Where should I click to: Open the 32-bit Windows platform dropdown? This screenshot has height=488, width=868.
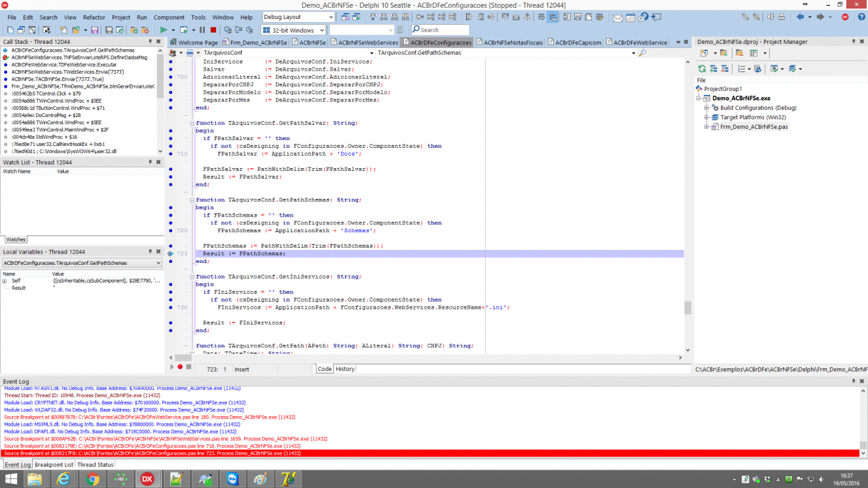coord(321,30)
